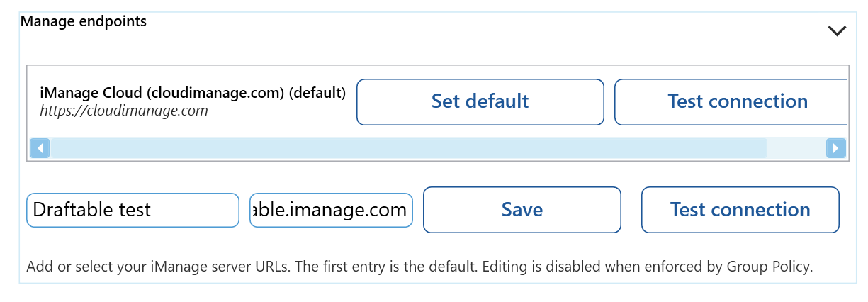Focus the imanage.com server URL field
This screenshot has width=868, height=302.
pyautogui.click(x=331, y=210)
